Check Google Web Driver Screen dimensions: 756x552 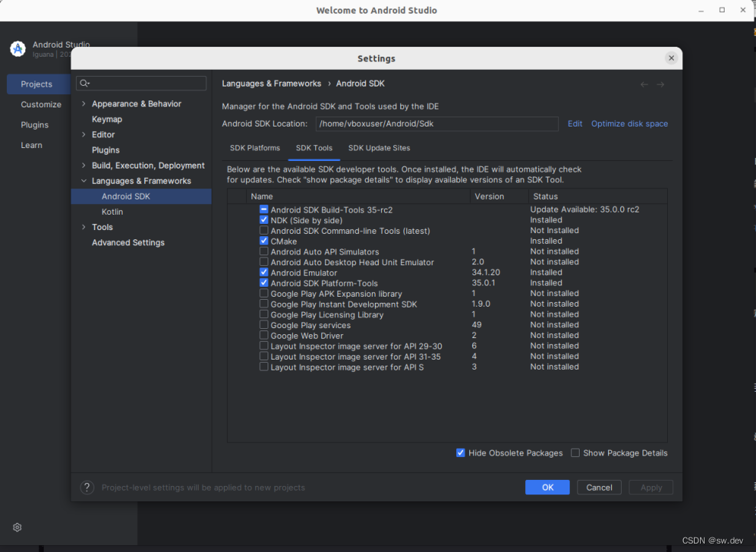[x=264, y=335]
